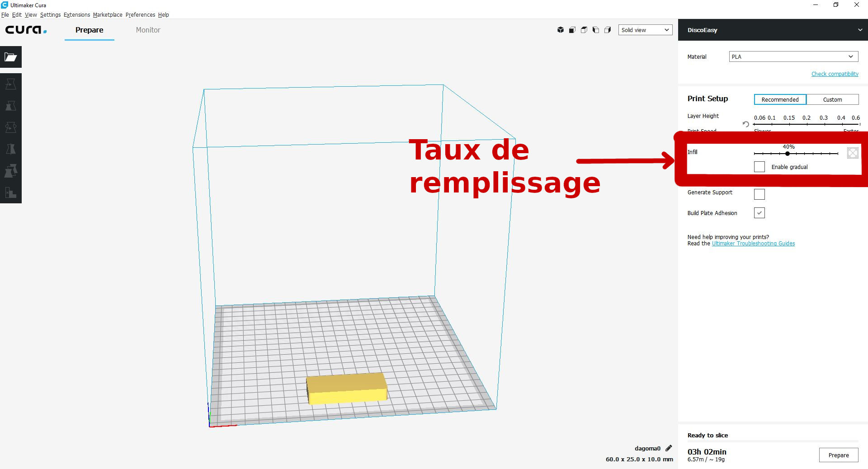Select the Move tool
Viewport: 868px width, 469px height.
[11, 84]
